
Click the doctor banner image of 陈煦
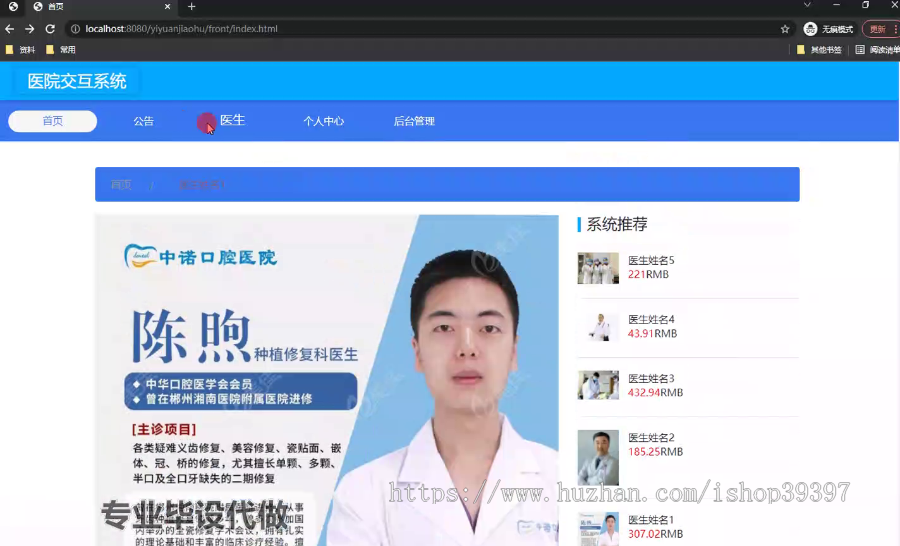(327, 380)
